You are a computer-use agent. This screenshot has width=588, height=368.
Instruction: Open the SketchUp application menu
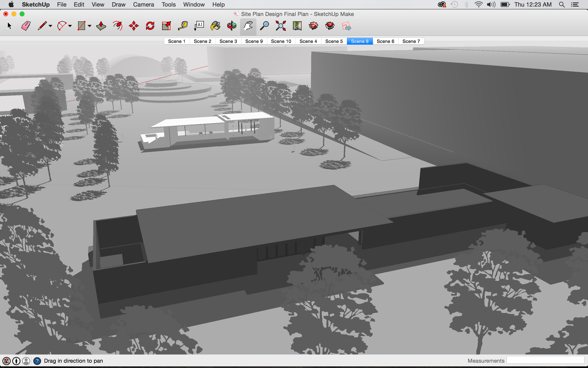tap(36, 4)
